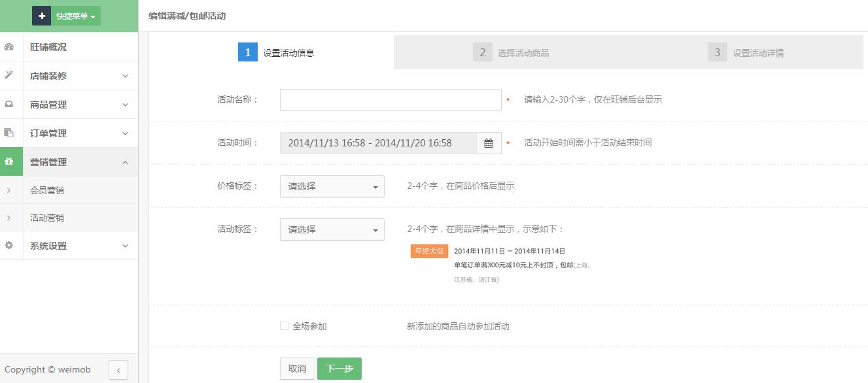Click the inbox icon for 商品管理
The width and height of the screenshot is (868, 383).
point(9,104)
